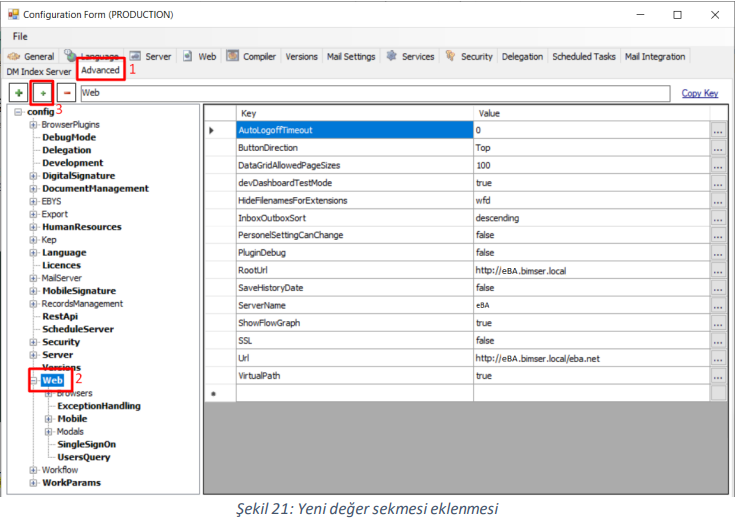This screenshot has height=524, width=738.
Task: Open the Security tab with its icon
Action: [x=469, y=57]
